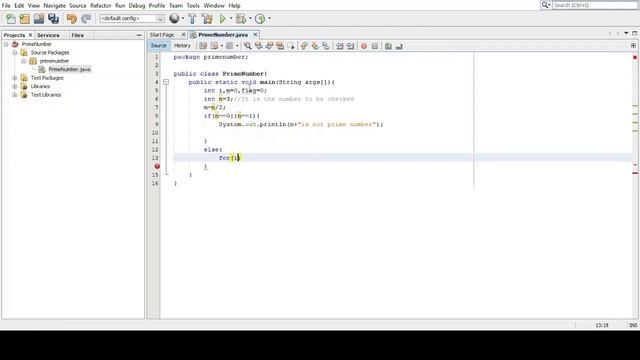The width and height of the screenshot is (640, 360).
Task: Open the Debug menu
Action: point(137,6)
